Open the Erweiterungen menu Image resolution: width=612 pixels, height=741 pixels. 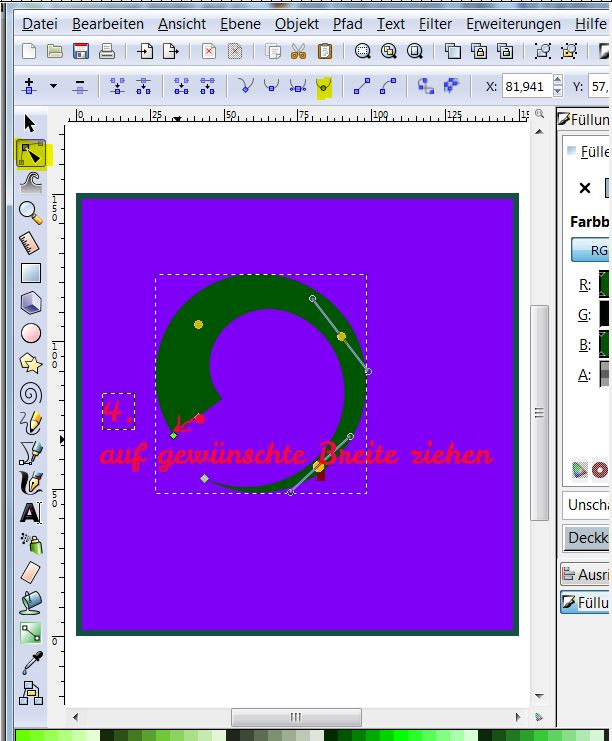point(513,24)
